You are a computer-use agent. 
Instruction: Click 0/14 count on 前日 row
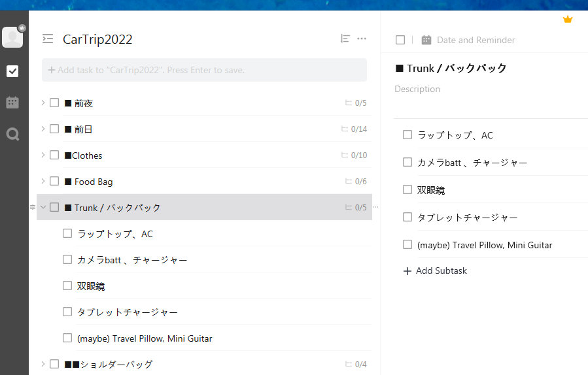tap(359, 129)
